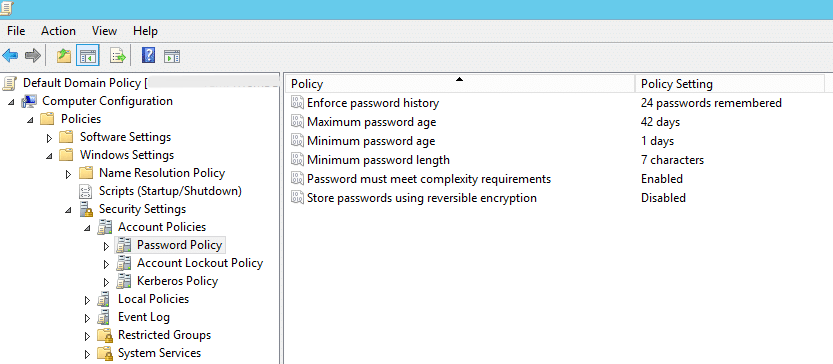
Task: Toggle Show/Hide Action Pane icon
Action: [x=172, y=55]
